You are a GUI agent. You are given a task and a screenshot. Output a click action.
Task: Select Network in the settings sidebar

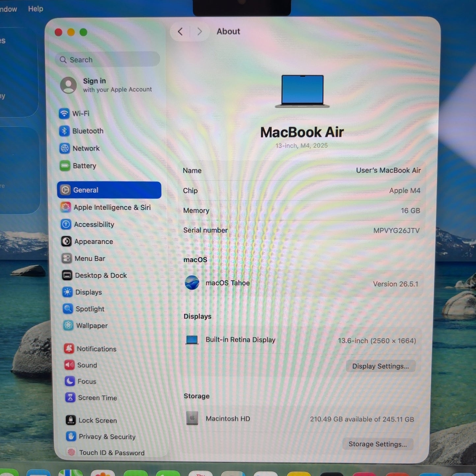[x=109, y=149]
